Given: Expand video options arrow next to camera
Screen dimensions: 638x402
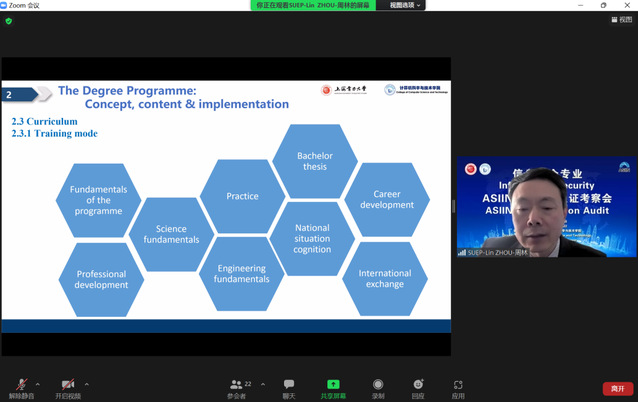Looking at the screenshot, I should (x=86, y=384).
